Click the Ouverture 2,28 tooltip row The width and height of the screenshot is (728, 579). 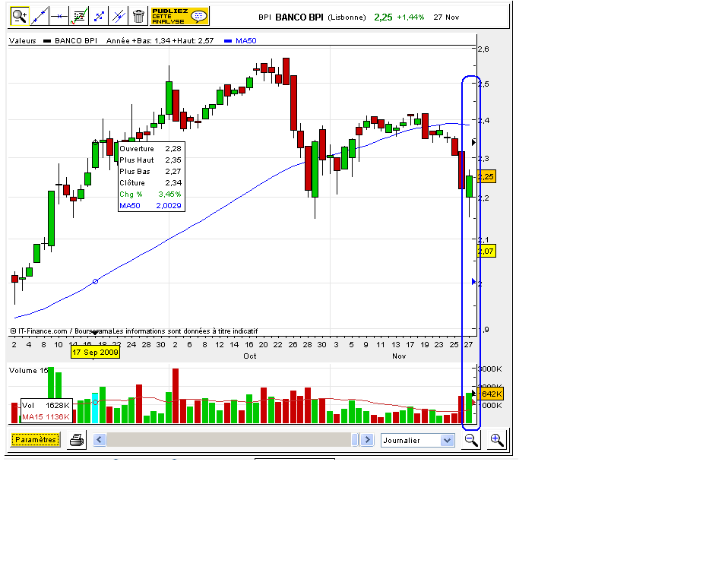coord(151,149)
